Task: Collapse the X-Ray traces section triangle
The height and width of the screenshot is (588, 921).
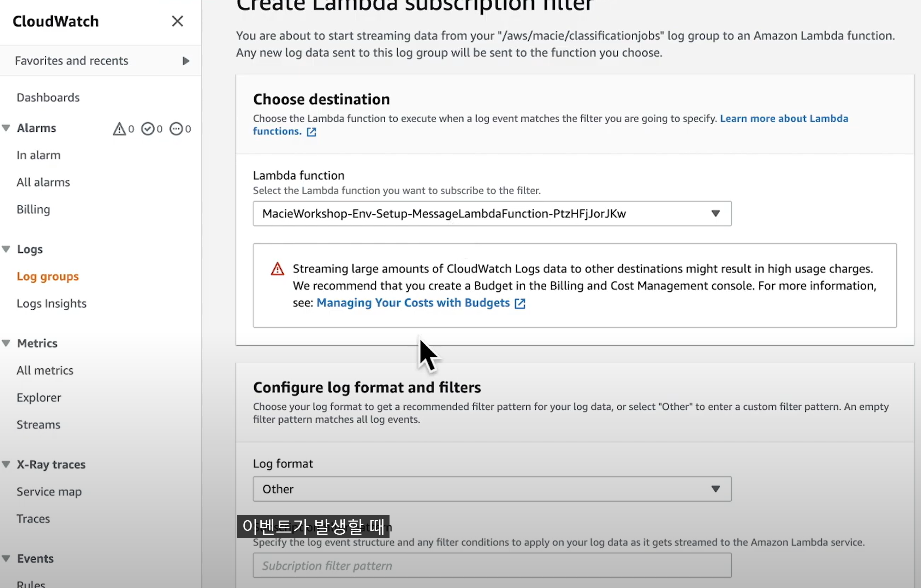Action: click(x=6, y=464)
